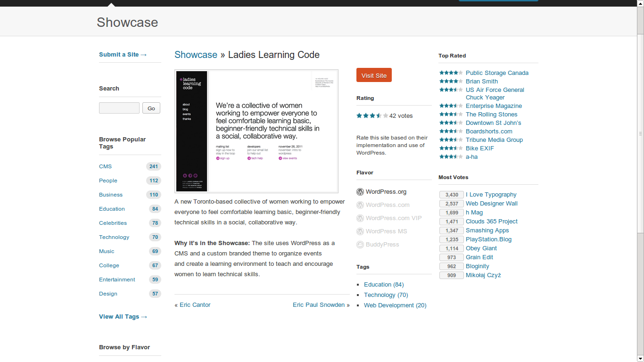The image size is (644, 362).
Task: Click star rating beside Enterprise Magazine
Action: 451,106
